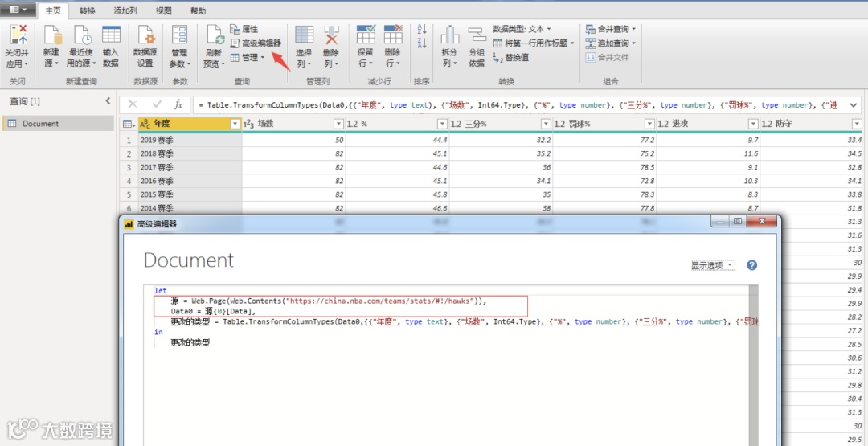The image size is (868, 446).
Task: Open Data Source Settings (数据源设置) icon
Action: point(145,36)
